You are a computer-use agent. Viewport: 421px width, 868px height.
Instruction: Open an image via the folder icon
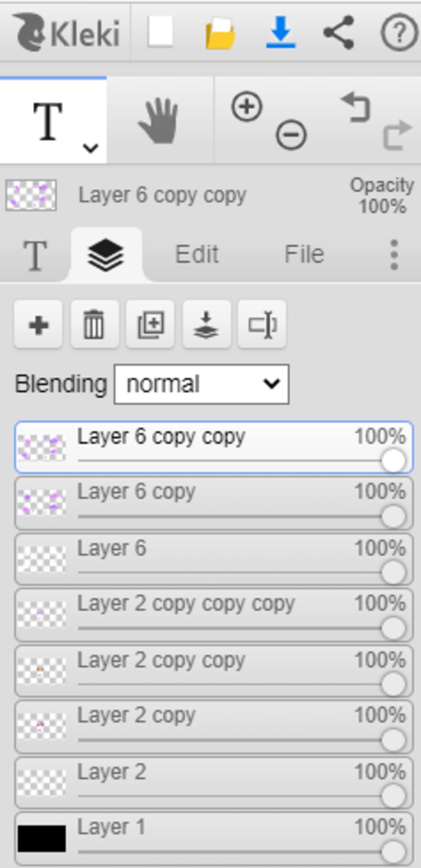tap(220, 33)
